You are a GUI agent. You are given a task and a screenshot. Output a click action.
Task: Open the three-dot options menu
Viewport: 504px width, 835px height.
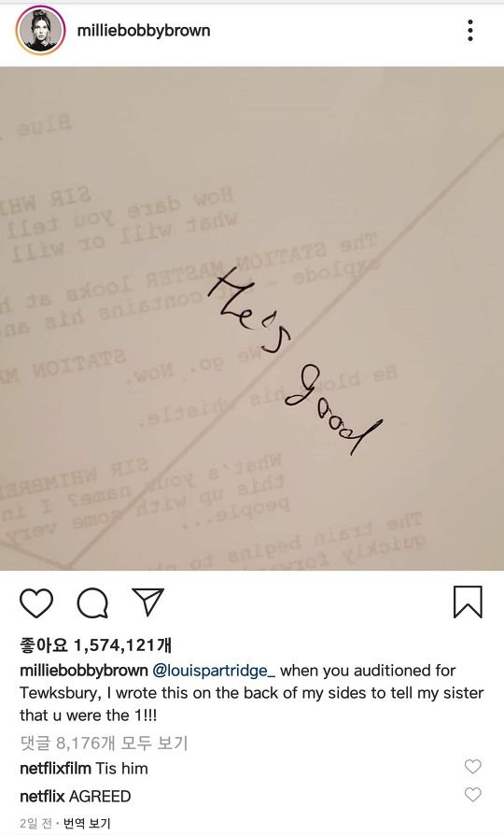coord(470,30)
